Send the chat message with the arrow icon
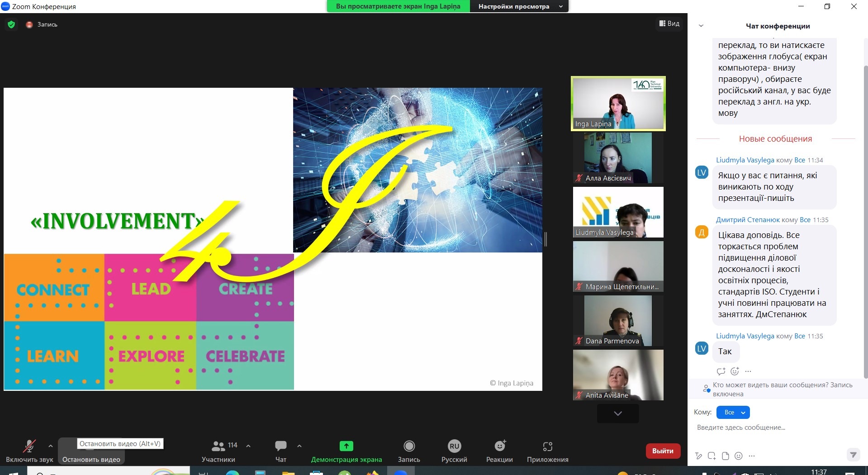The width and height of the screenshot is (868, 475). 853,455
